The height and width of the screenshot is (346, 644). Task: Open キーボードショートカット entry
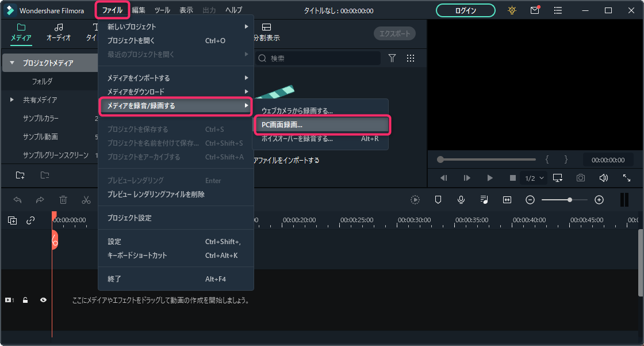coord(176,256)
